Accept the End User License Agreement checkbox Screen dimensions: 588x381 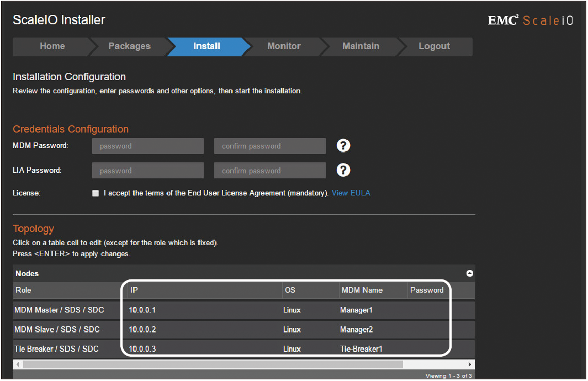[96, 193]
